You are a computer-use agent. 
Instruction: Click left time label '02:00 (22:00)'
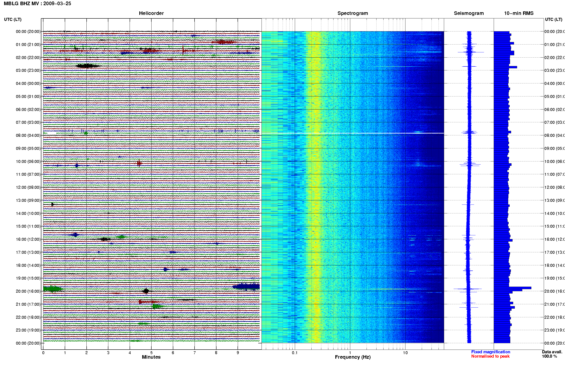pos(28,58)
